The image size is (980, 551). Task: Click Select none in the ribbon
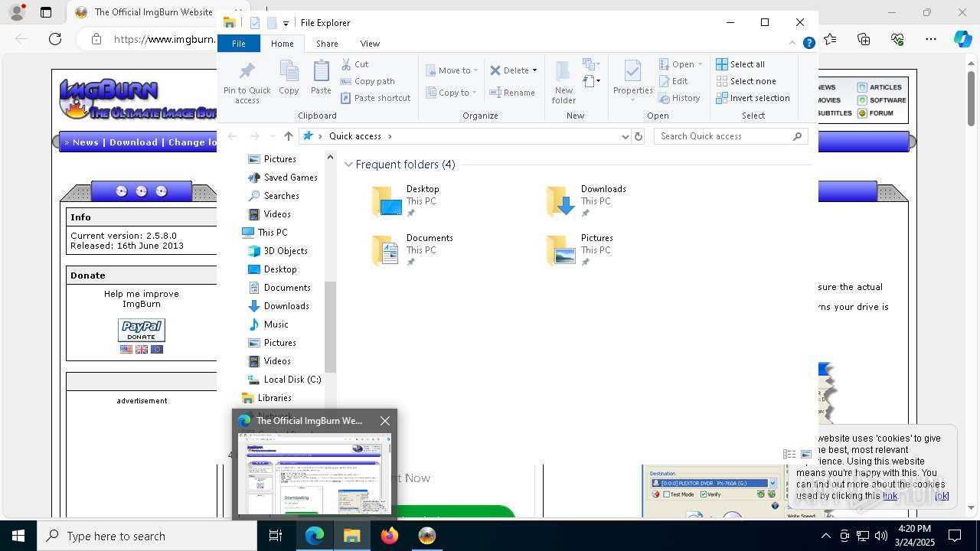pos(746,81)
